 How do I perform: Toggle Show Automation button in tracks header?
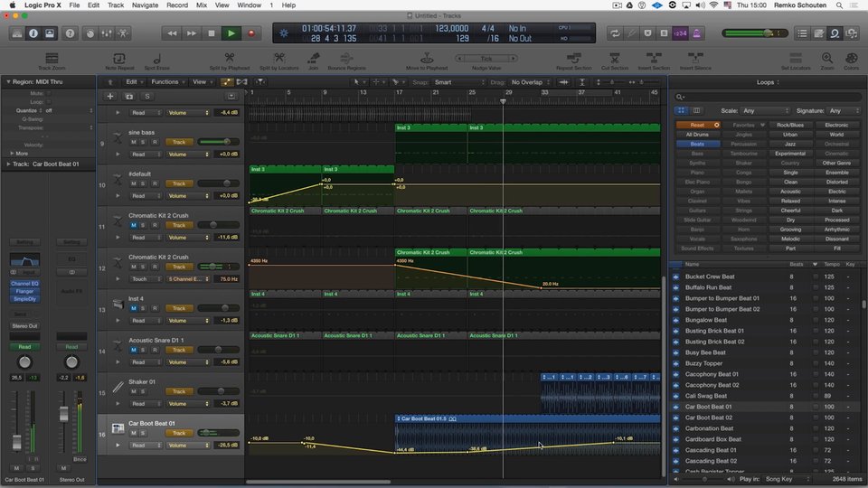(x=227, y=82)
